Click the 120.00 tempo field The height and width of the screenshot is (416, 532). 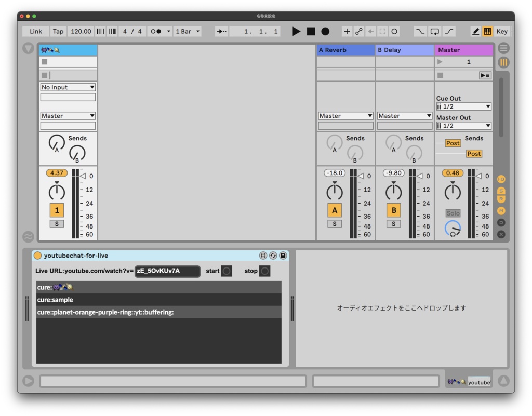(81, 32)
